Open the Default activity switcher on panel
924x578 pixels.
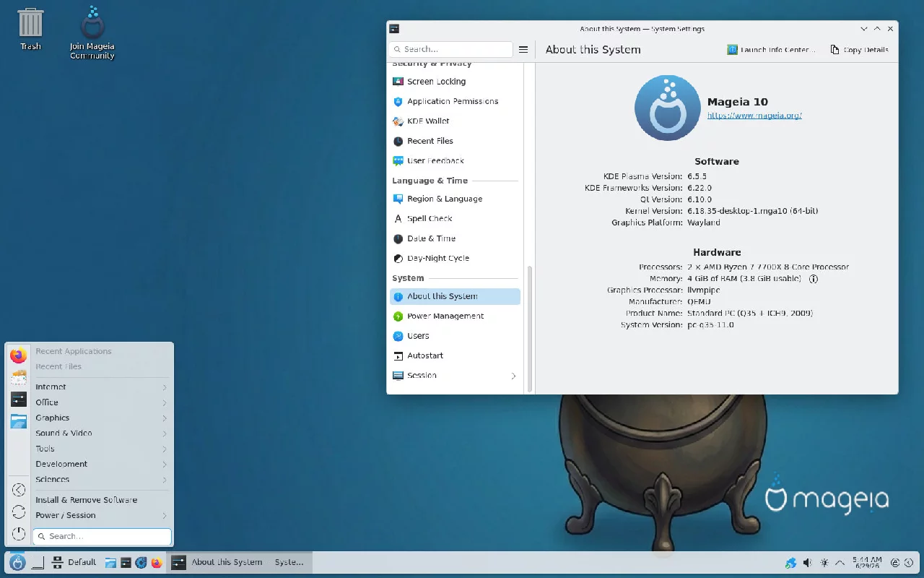(74, 562)
